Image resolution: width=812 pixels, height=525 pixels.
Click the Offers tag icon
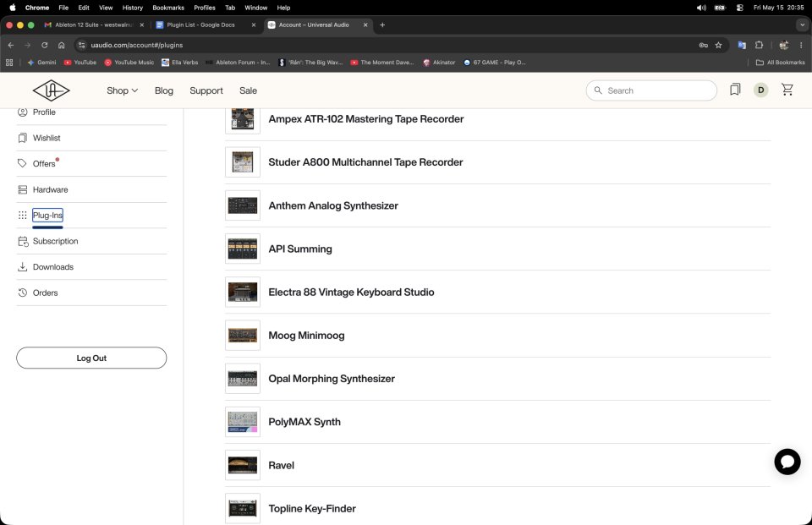point(22,163)
